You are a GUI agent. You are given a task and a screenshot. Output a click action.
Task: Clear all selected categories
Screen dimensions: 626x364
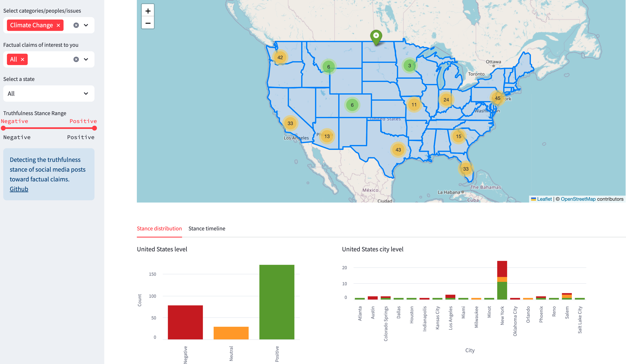76,25
